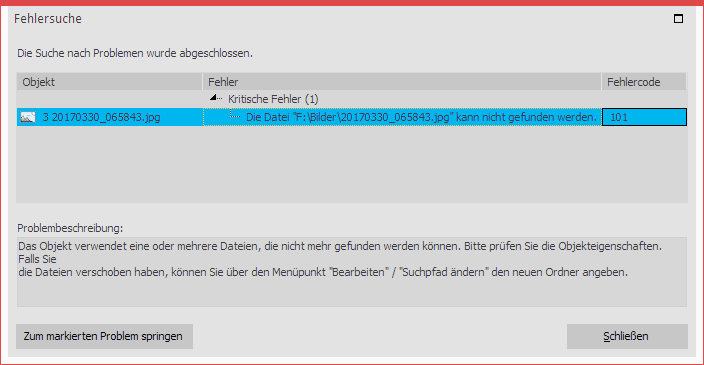Sort by the Fehler column header
Screen dimensions: 704x365
(x=402, y=82)
